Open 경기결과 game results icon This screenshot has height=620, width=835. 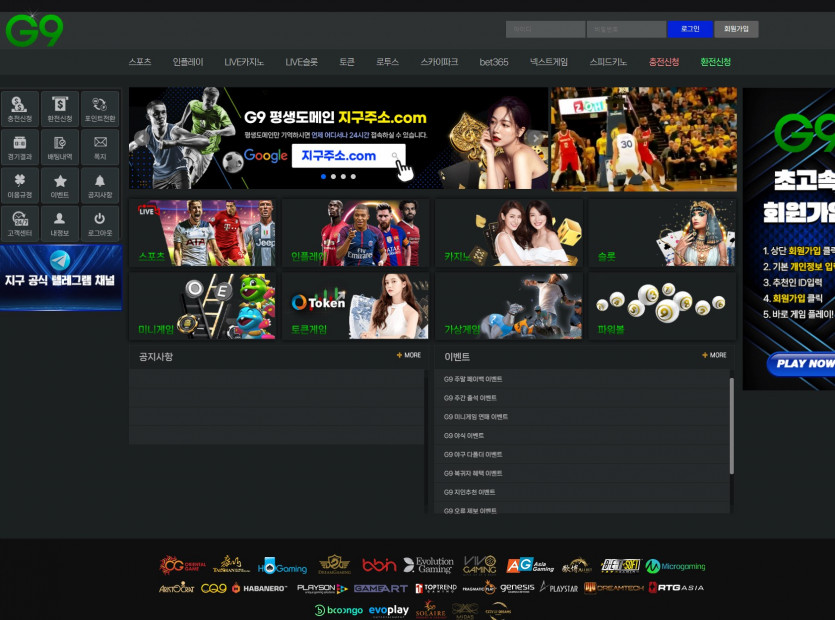20,147
